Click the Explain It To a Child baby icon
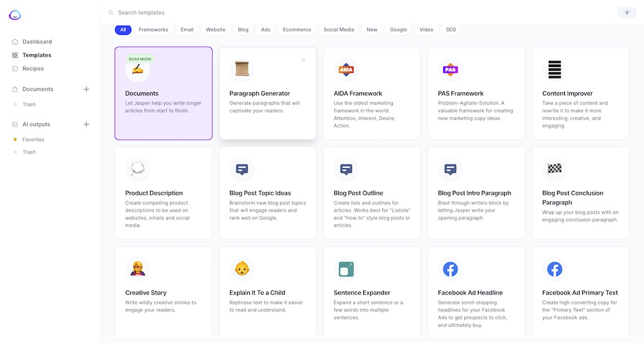Screen dimensions: 644x343 242,269
